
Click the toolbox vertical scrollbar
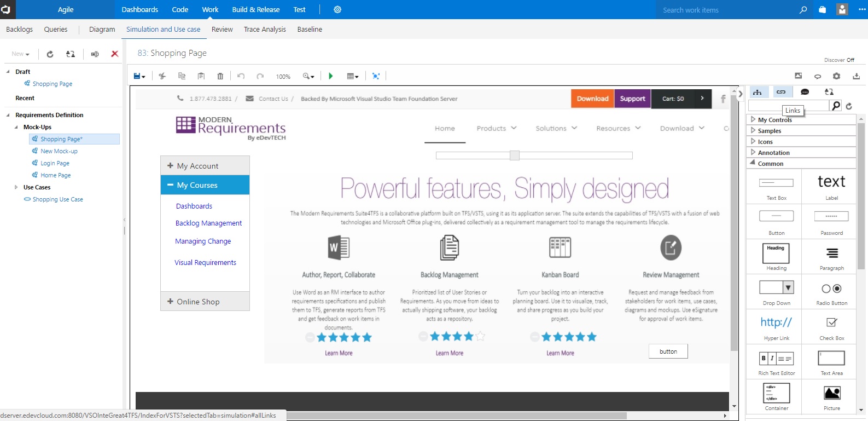coord(861,195)
